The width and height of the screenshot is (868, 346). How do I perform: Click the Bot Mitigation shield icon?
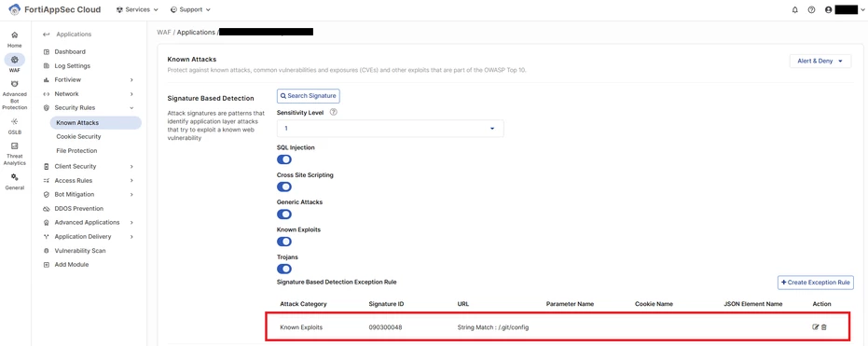47,194
